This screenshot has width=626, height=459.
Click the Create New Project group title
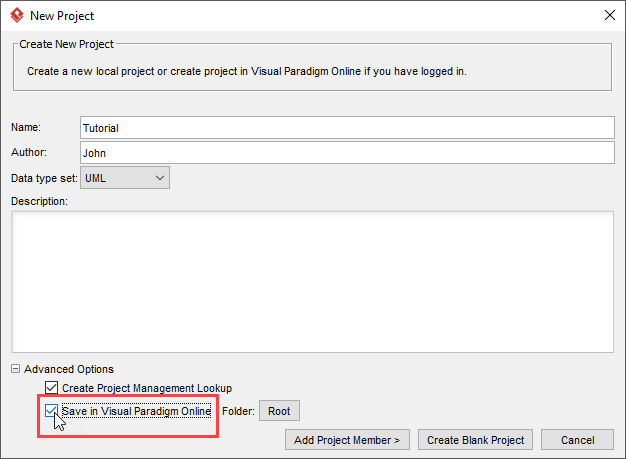pos(66,44)
